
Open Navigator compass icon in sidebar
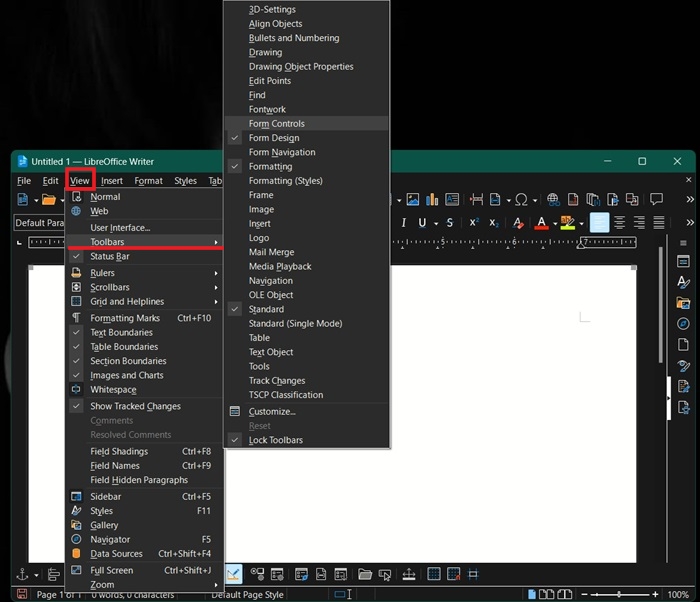coord(683,323)
